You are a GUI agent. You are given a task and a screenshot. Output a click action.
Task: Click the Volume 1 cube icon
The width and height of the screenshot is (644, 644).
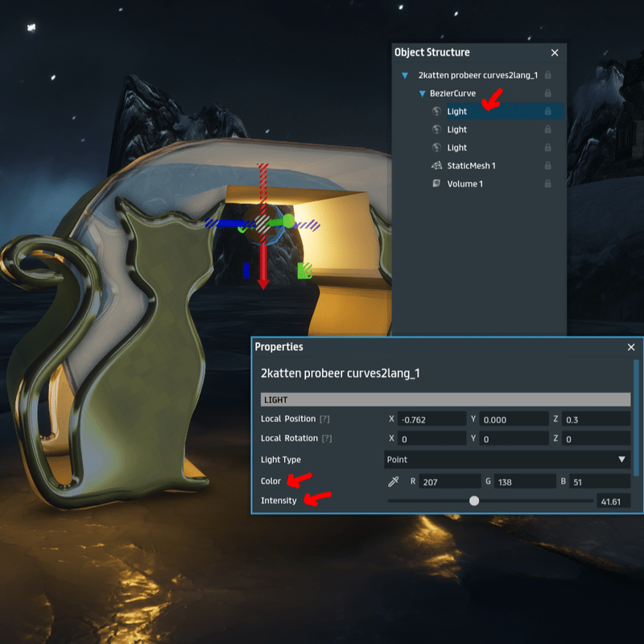[x=436, y=184]
